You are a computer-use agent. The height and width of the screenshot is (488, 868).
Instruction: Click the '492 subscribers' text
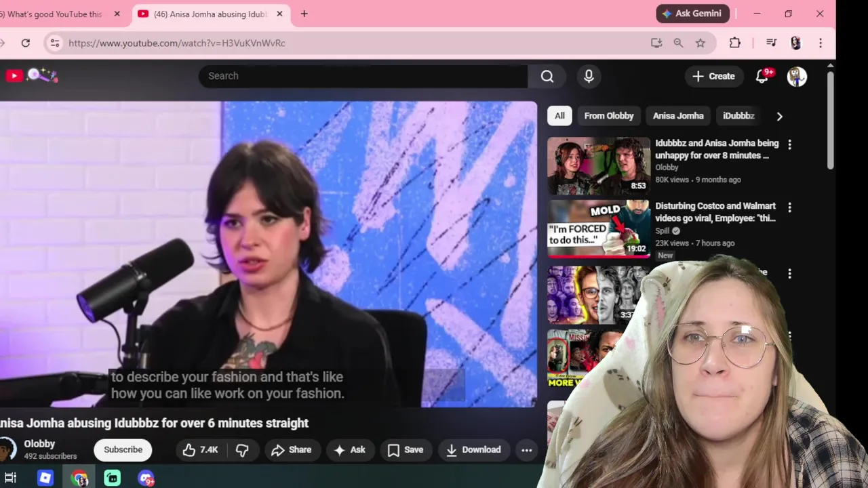click(x=50, y=456)
